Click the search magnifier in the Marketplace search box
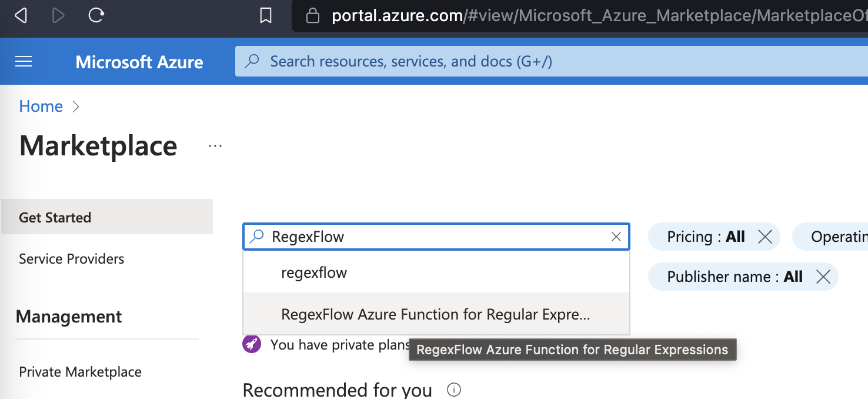Image resolution: width=868 pixels, height=399 pixels. tap(256, 236)
